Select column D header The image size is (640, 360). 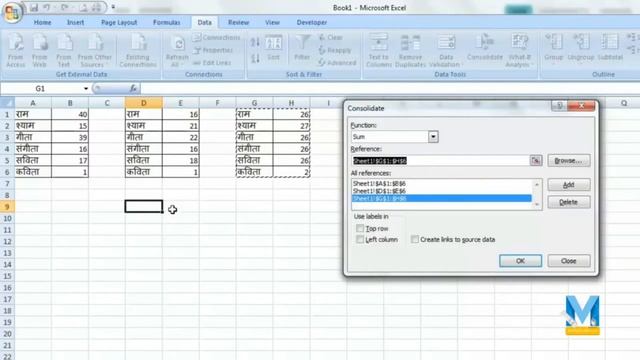(144, 103)
